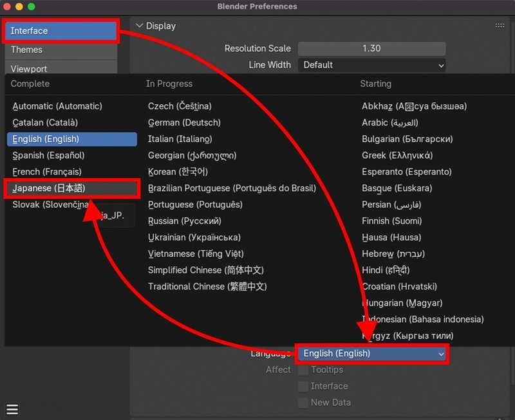Click the green zoom window button
The image size is (515, 420).
pos(31,6)
